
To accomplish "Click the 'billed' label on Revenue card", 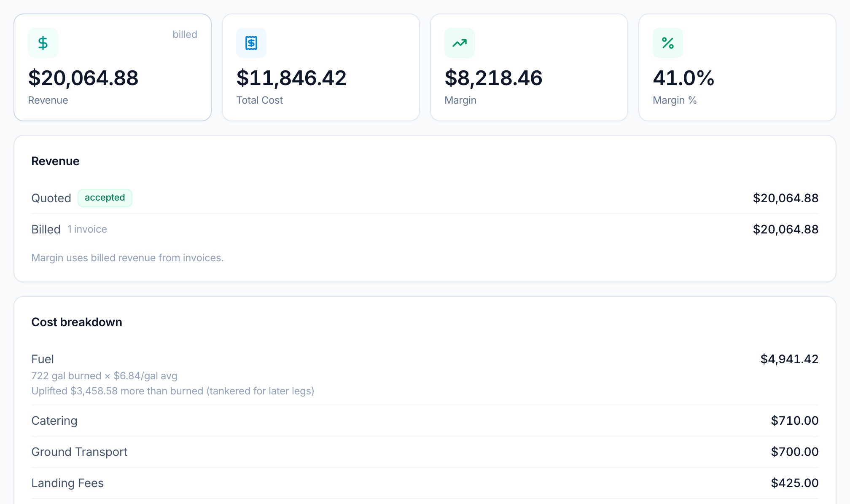I will tap(185, 35).
